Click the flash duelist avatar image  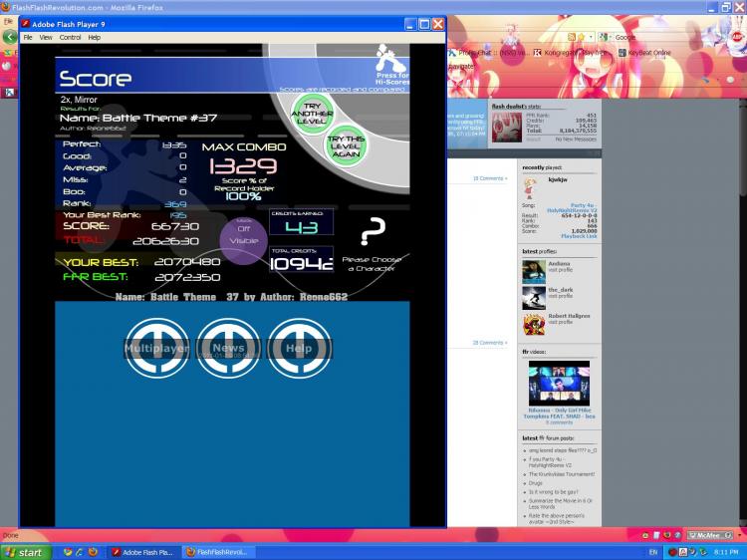point(506,128)
